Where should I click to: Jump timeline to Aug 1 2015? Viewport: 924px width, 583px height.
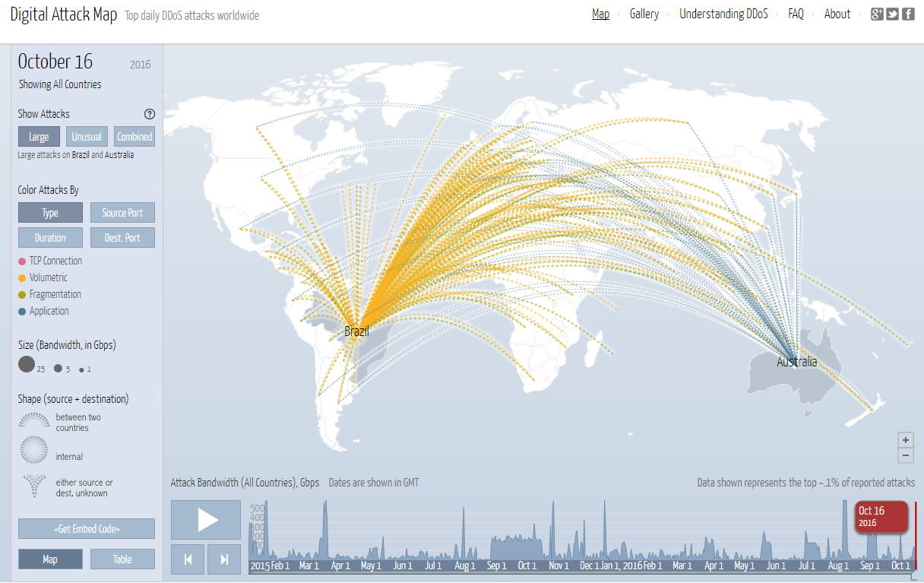[464, 566]
